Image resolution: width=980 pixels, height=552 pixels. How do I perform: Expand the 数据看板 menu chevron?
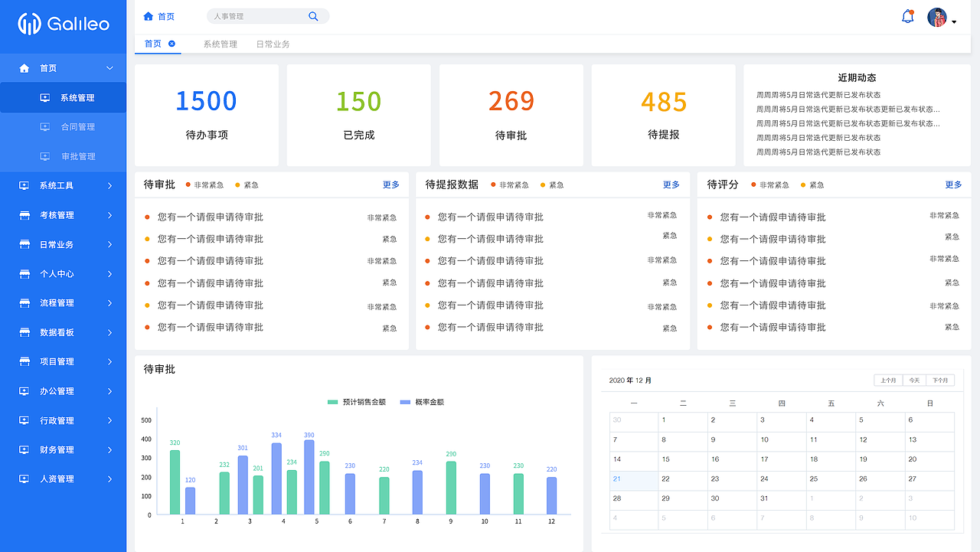110,332
